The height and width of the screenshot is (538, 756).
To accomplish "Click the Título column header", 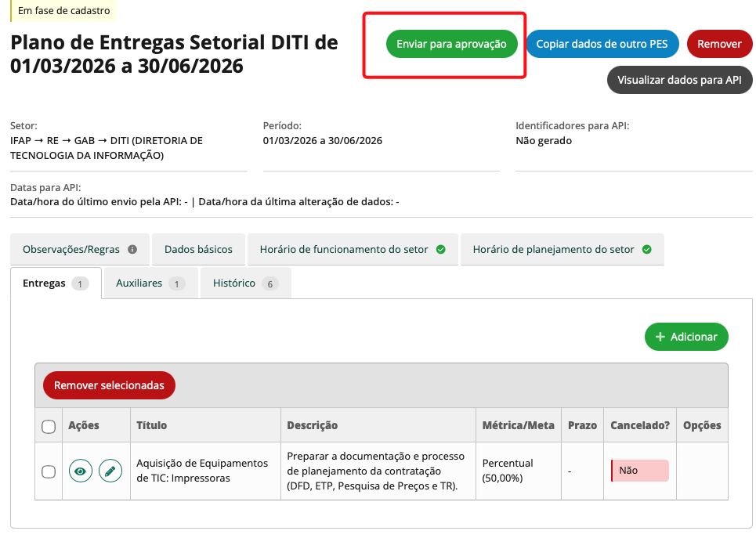I will pos(152,425).
